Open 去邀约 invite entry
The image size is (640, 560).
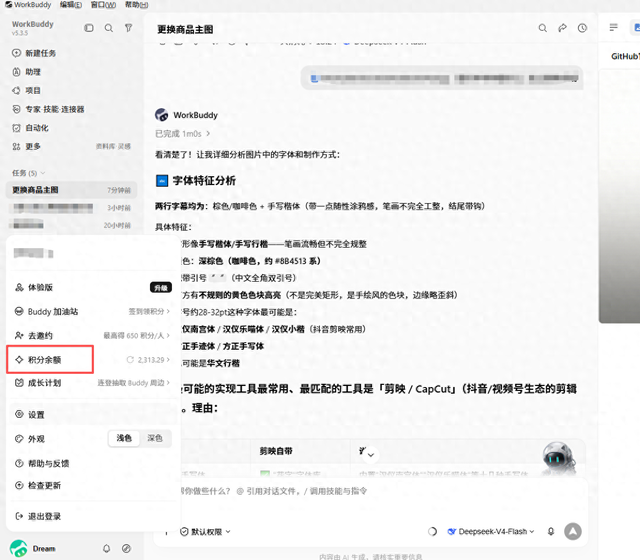point(92,336)
